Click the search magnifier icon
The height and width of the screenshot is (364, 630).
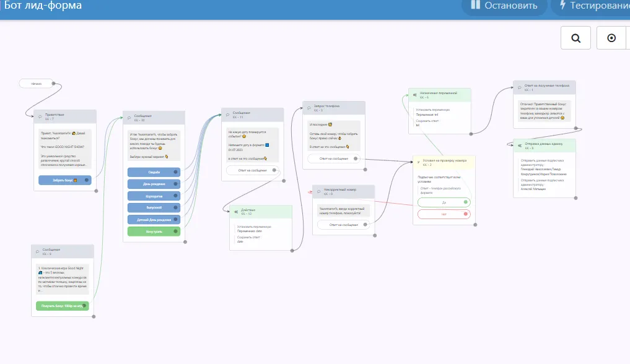[575, 38]
